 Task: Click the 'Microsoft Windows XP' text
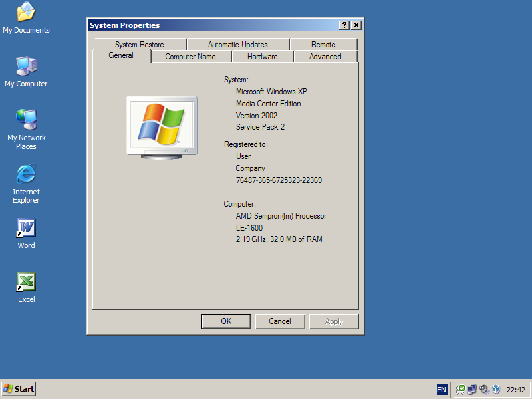click(x=271, y=92)
